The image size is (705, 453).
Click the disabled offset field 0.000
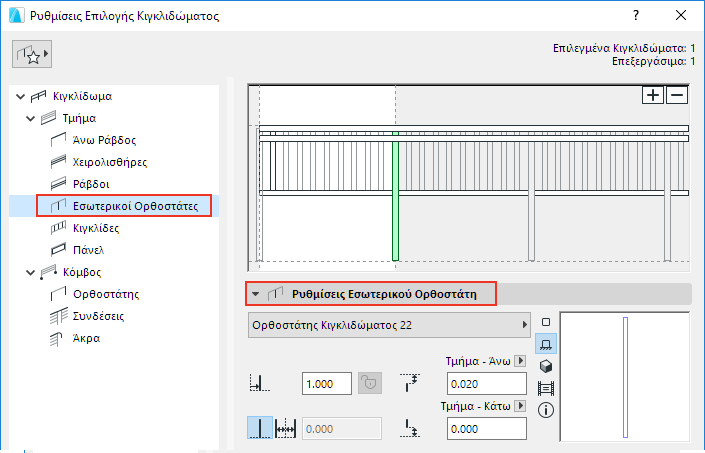click(x=342, y=429)
